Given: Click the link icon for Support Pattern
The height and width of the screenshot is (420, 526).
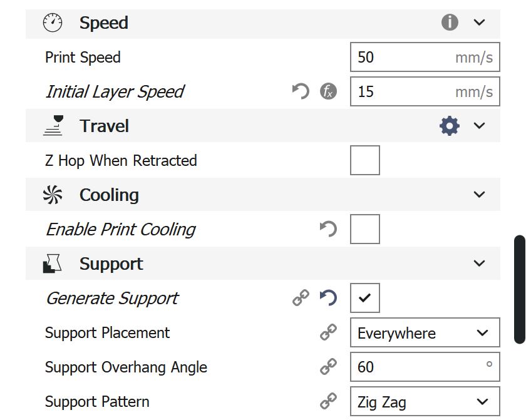Looking at the screenshot, I should point(328,402).
